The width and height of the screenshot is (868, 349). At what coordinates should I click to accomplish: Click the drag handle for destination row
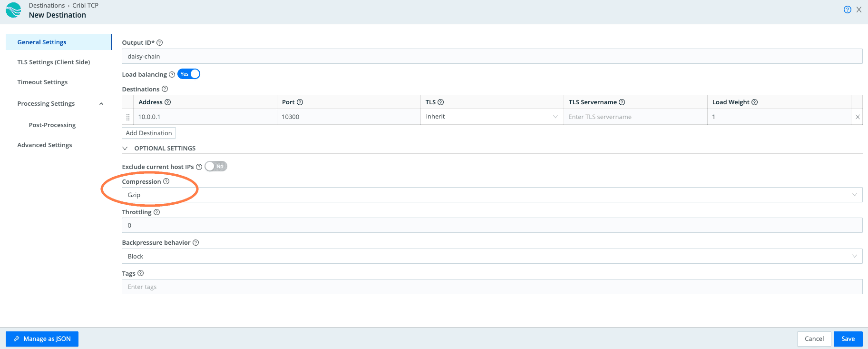coord(127,117)
